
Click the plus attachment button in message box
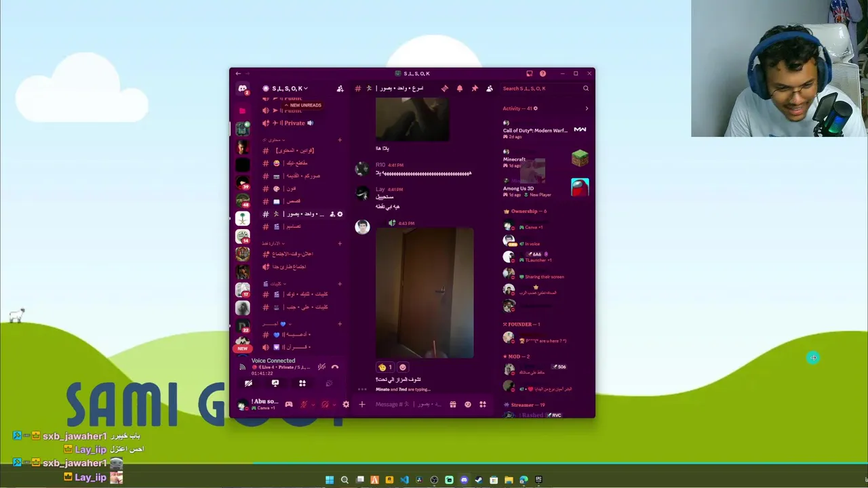(x=362, y=405)
